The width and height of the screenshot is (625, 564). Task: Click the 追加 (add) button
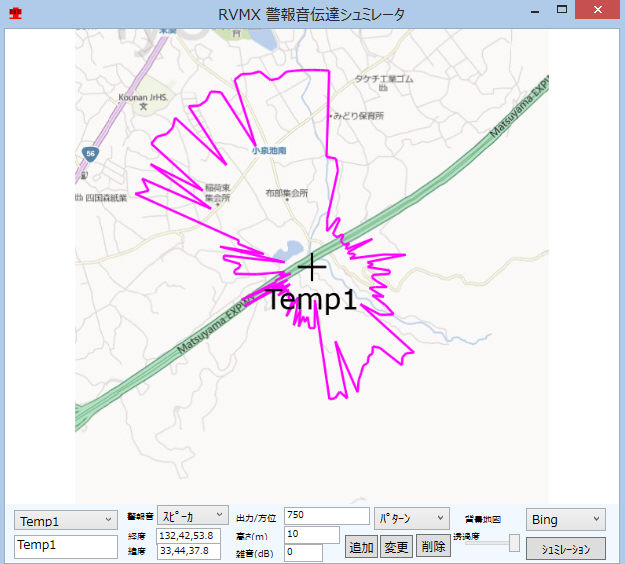pos(360,547)
